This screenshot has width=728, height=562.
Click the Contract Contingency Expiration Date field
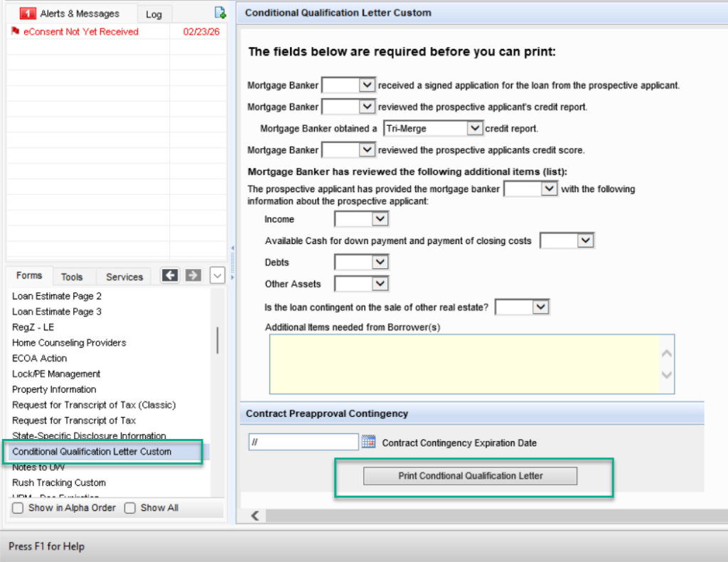point(303,442)
